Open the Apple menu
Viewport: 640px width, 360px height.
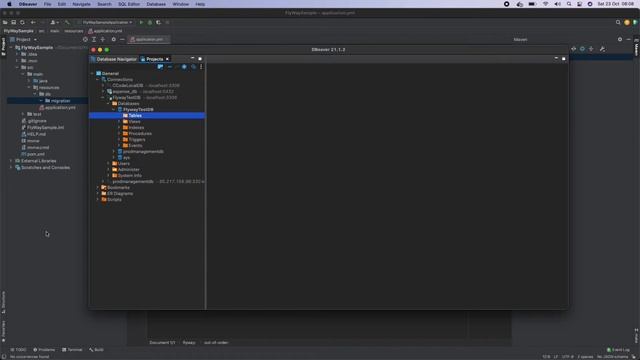(x=9, y=4)
